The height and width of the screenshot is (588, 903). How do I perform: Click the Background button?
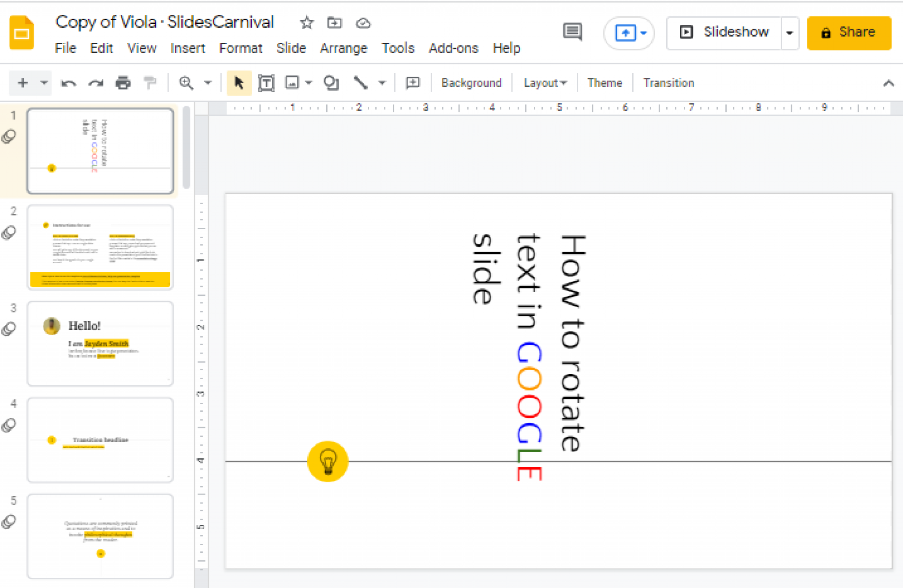(x=471, y=83)
